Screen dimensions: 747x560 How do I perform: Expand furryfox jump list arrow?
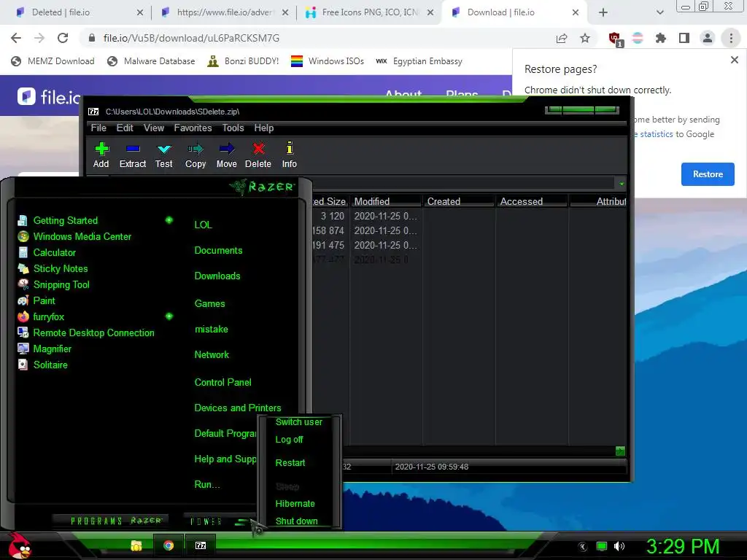coord(169,316)
